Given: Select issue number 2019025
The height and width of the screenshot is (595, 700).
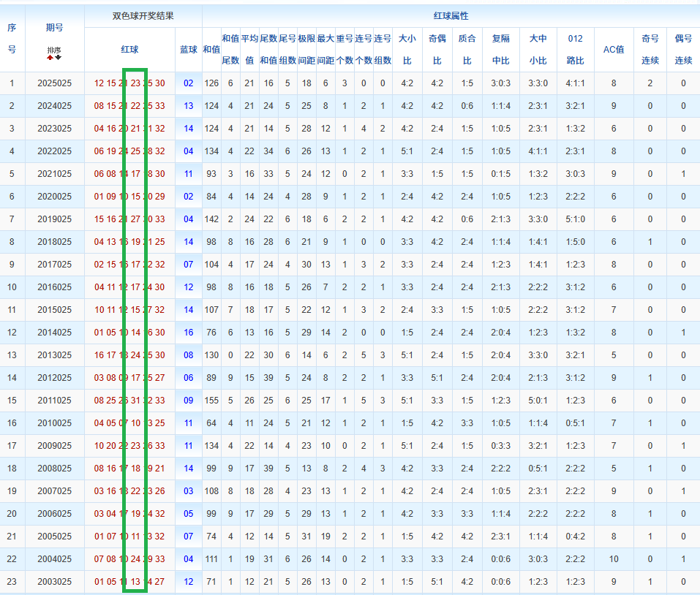Looking at the screenshot, I should coord(54,219).
